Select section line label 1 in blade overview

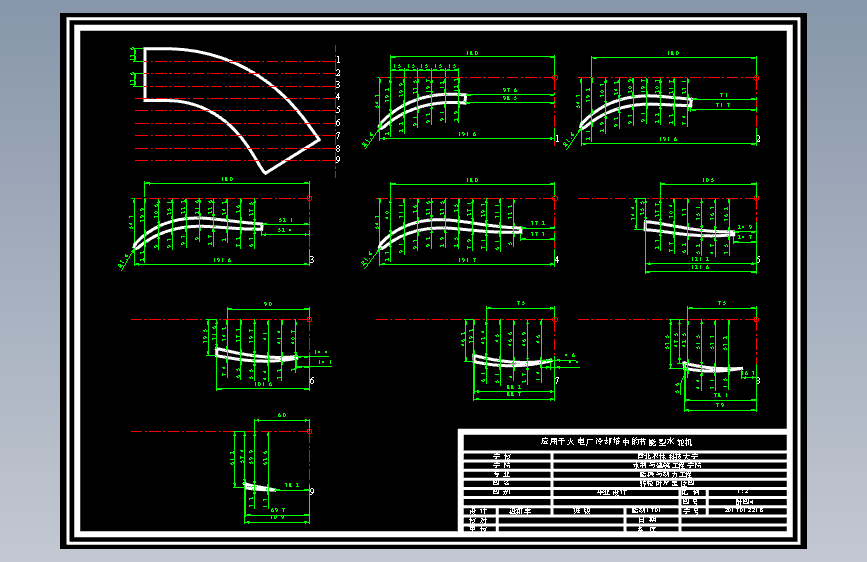click(338, 60)
